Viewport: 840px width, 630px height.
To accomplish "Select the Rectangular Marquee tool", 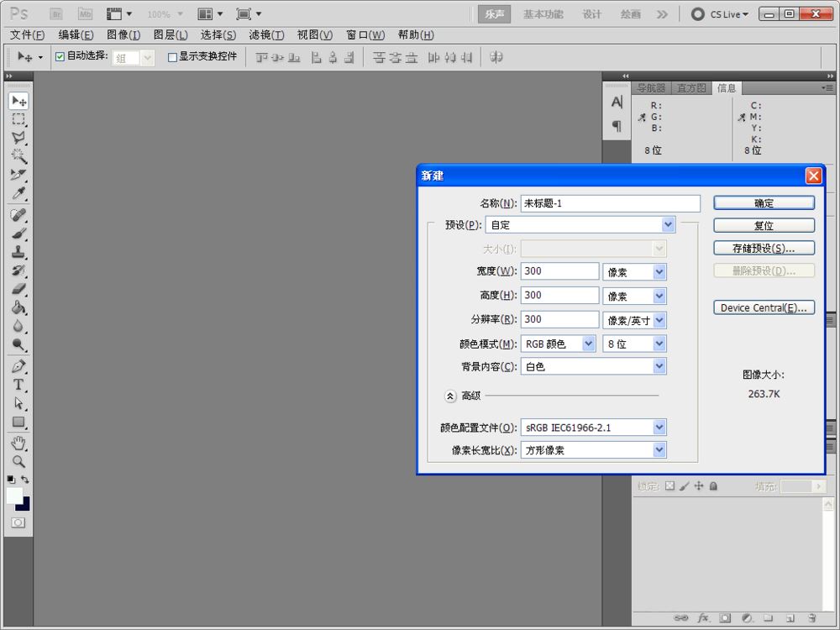I will [x=18, y=119].
